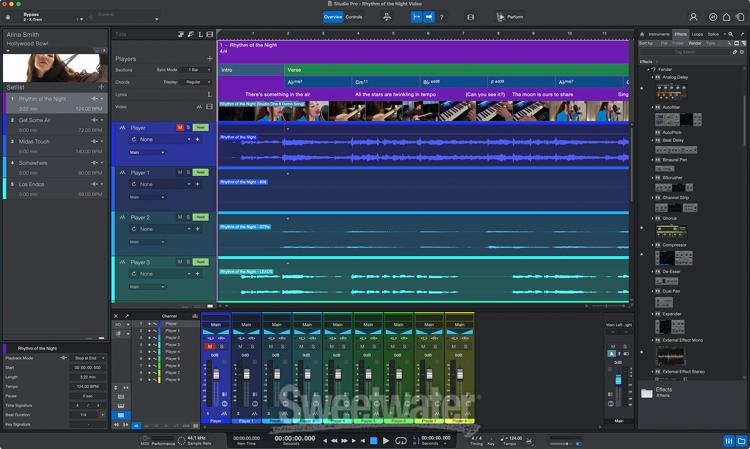This screenshot has height=449, width=750.
Task: Open Player 2 Main output dropdown
Action: point(147,242)
